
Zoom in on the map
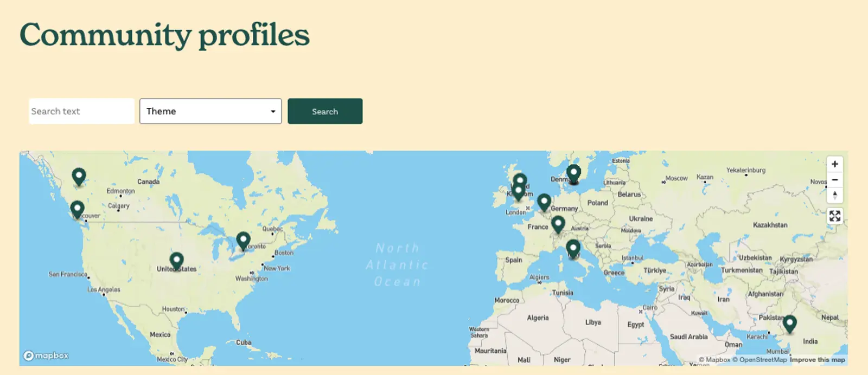click(x=834, y=164)
